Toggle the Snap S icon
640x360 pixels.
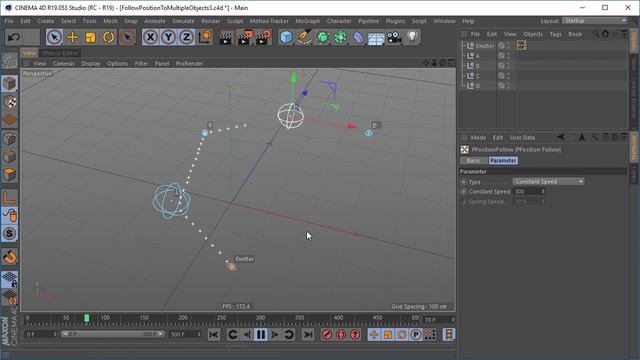9,233
